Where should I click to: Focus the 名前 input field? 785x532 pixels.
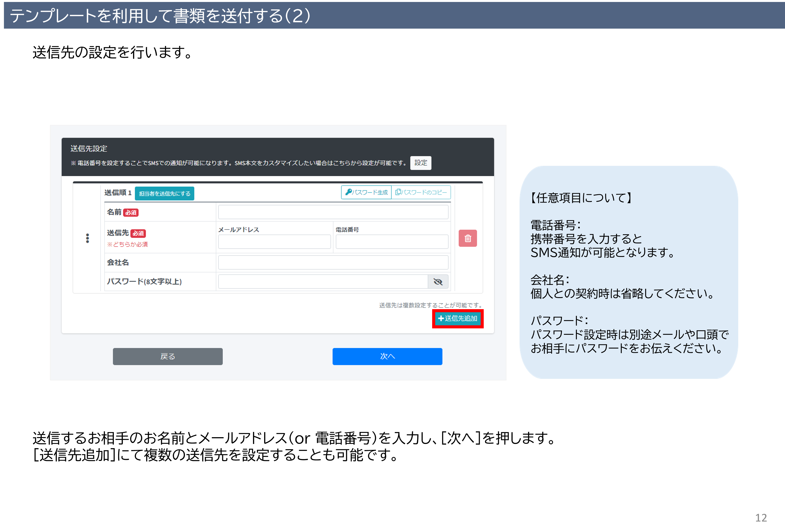[333, 212]
